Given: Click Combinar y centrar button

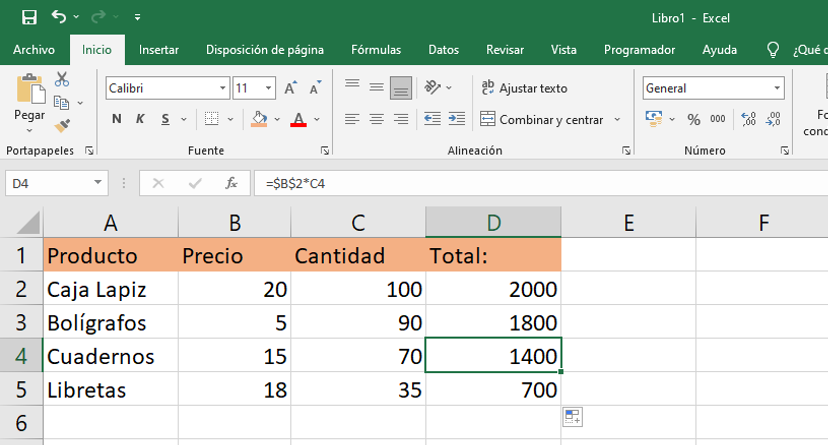Looking at the screenshot, I should coord(542,120).
